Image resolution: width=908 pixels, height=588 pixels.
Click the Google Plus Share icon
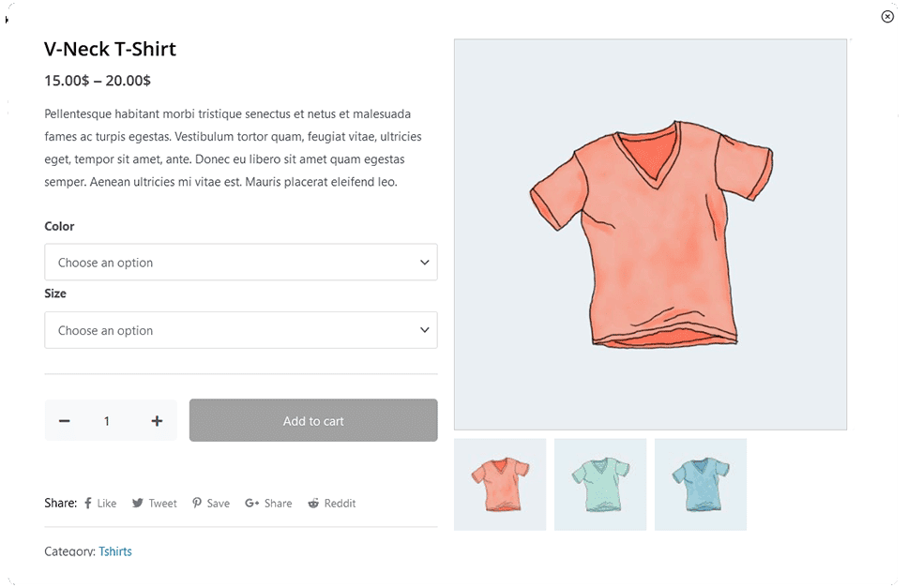pos(251,504)
